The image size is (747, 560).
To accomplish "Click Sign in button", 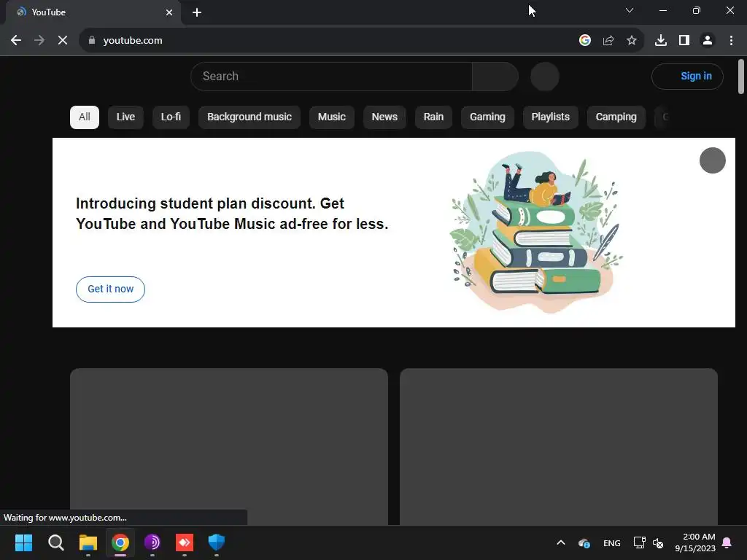I will coord(687,76).
